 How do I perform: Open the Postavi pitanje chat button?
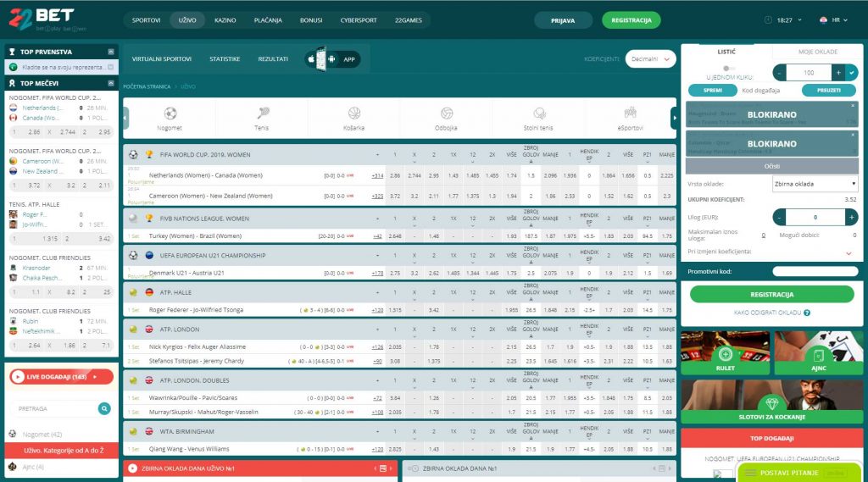pyautogui.click(x=798, y=473)
